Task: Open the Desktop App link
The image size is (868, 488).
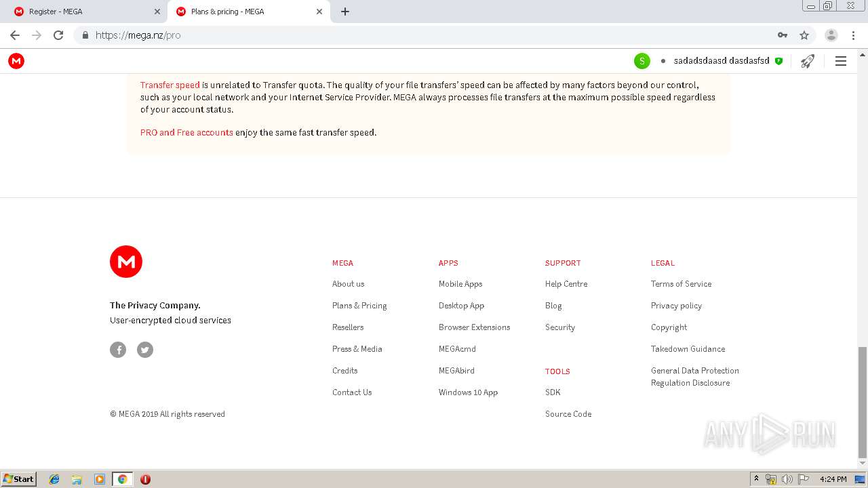Action: 461,306
